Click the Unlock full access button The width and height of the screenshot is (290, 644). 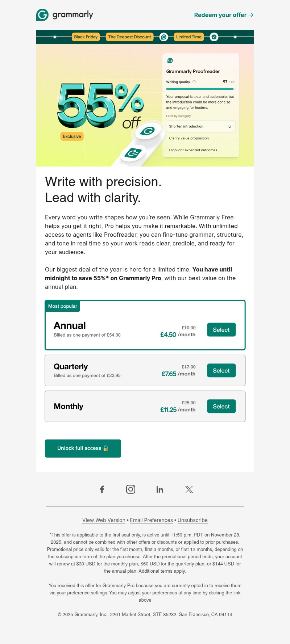tap(83, 448)
